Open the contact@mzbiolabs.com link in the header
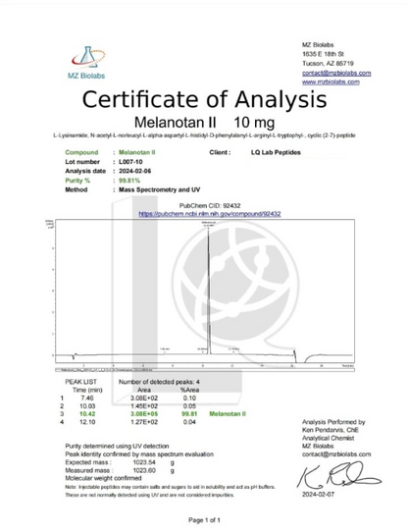408x532 pixels. [336, 73]
